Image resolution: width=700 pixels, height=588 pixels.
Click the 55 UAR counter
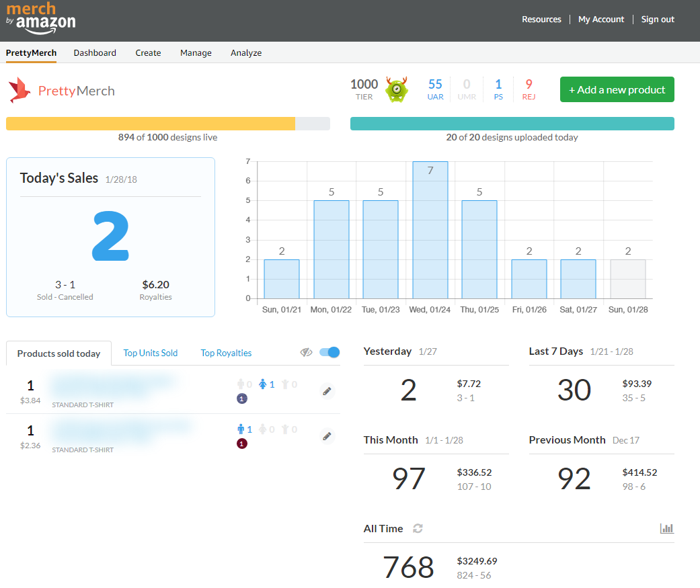435,89
